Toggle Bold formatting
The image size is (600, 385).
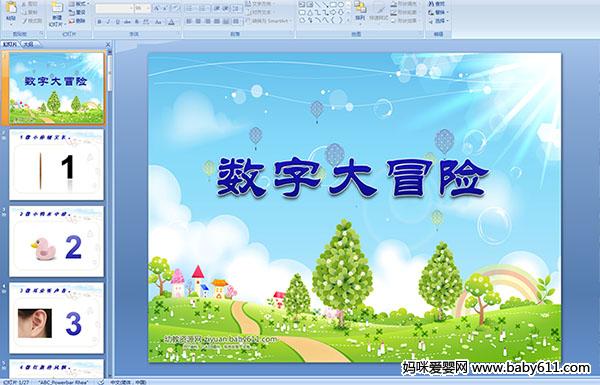pos(99,22)
